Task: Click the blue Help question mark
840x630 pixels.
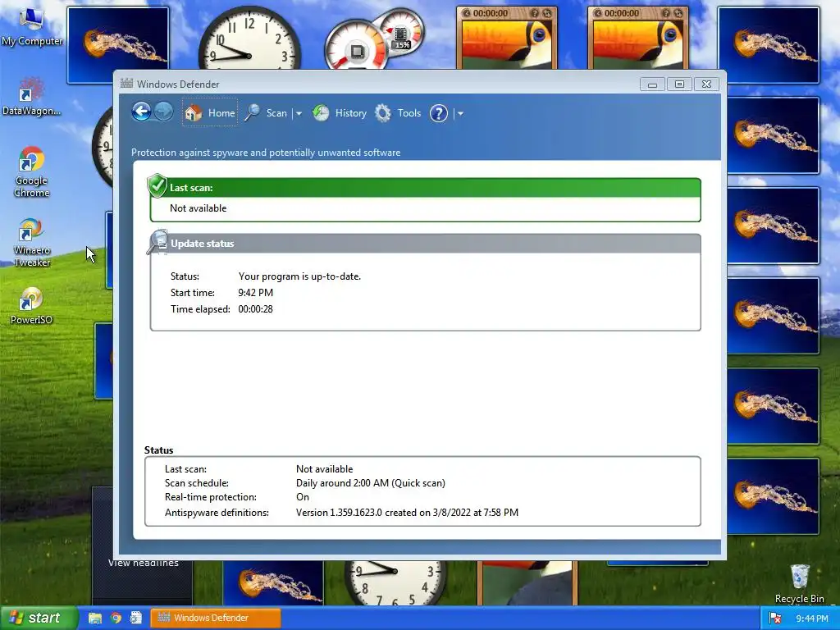Action: click(438, 113)
